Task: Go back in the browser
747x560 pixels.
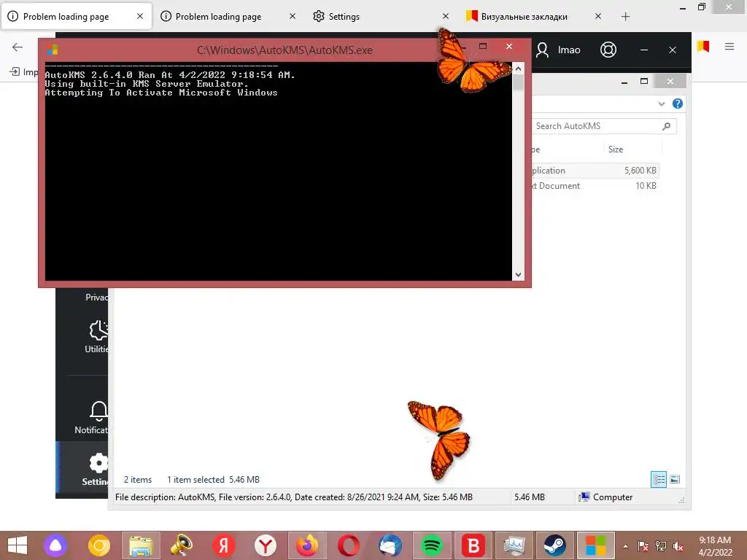Action: pos(18,47)
